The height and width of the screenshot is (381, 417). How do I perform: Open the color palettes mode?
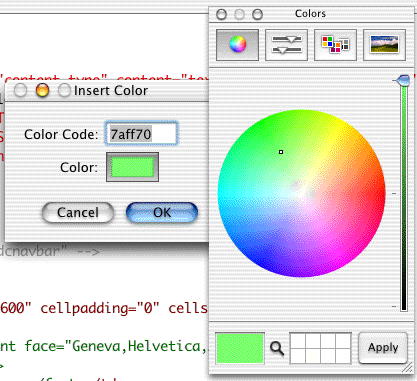tap(335, 45)
